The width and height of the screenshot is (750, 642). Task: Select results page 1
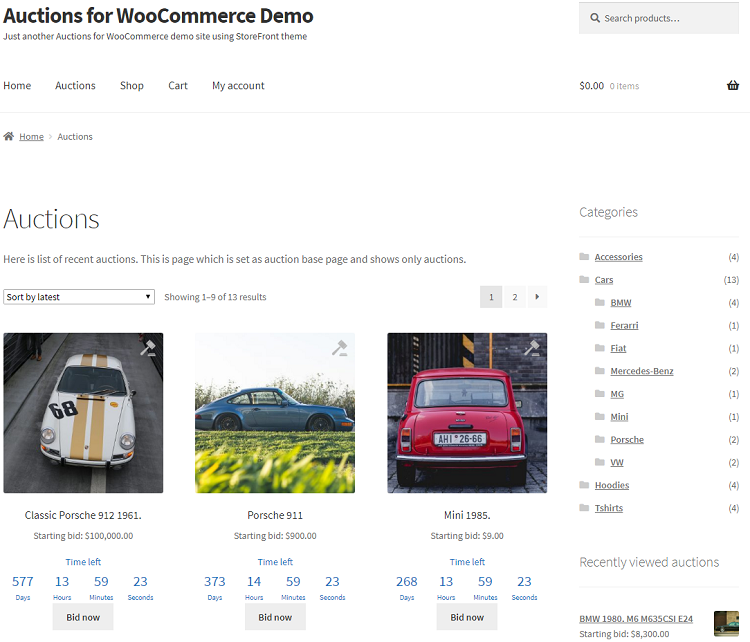click(x=491, y=297)
